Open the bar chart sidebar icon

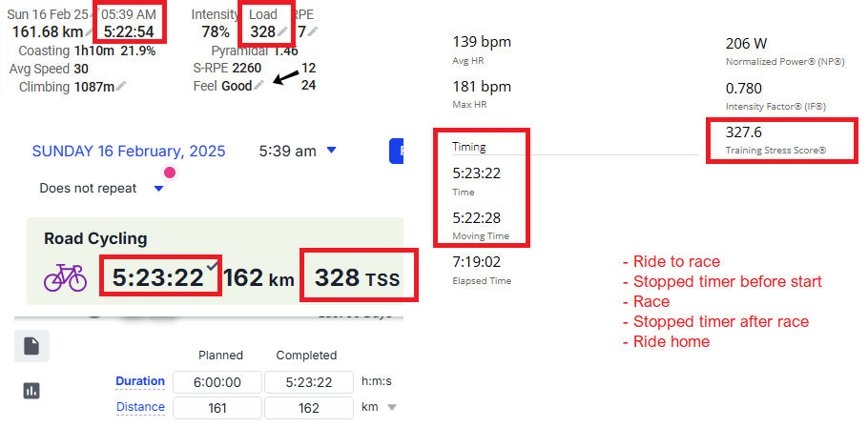(x=31, y=391)
